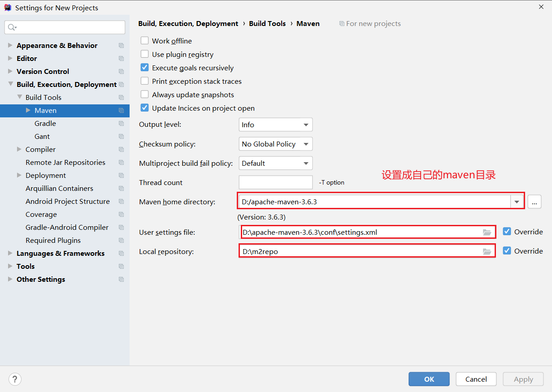This screenshot has width=552, height=392.
Task: Click the Local repository path field
Action: 367,251
